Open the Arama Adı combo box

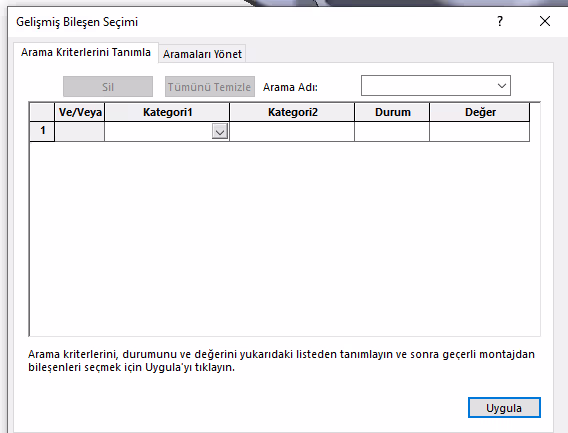pos(435,86)
